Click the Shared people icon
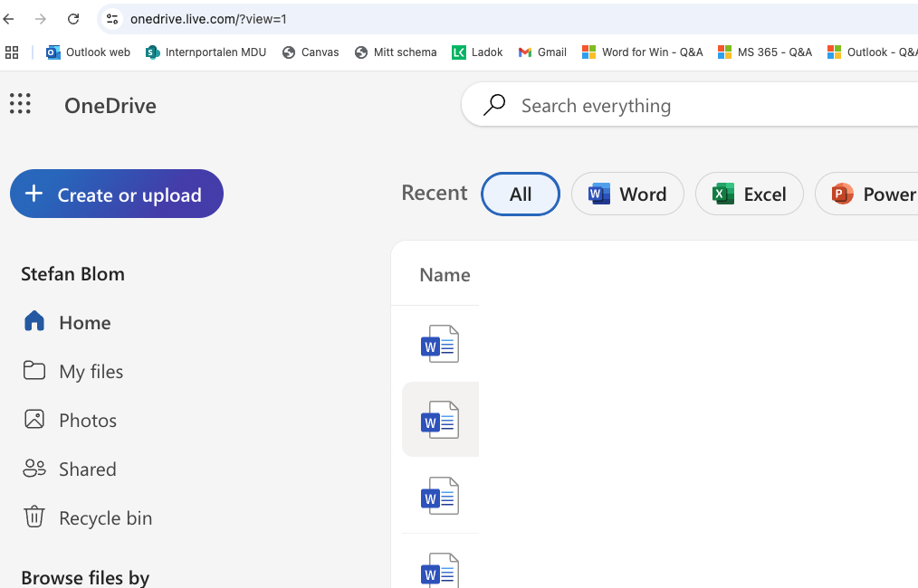This screenshot has height=588, width=918. pyautogui.click(x=34, y=468)
